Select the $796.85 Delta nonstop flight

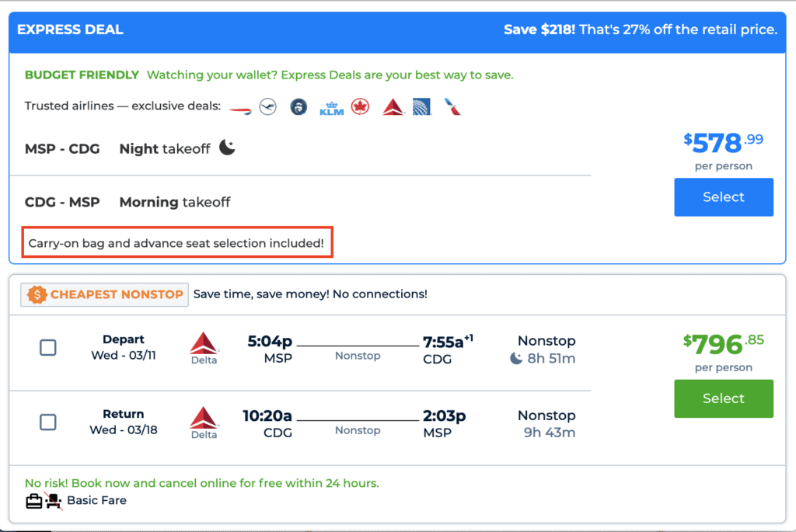tap(723, 398)
